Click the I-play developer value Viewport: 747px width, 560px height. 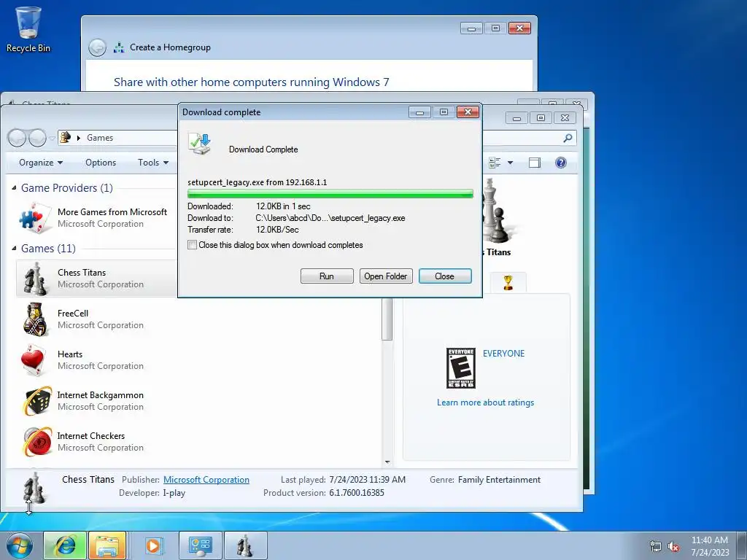click(174, 493)
